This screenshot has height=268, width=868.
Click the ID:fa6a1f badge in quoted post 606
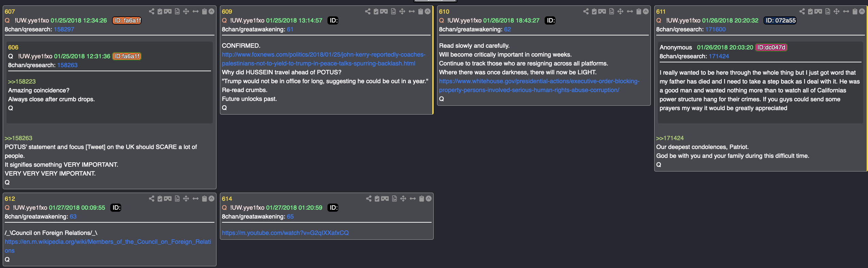coord(127,56)
